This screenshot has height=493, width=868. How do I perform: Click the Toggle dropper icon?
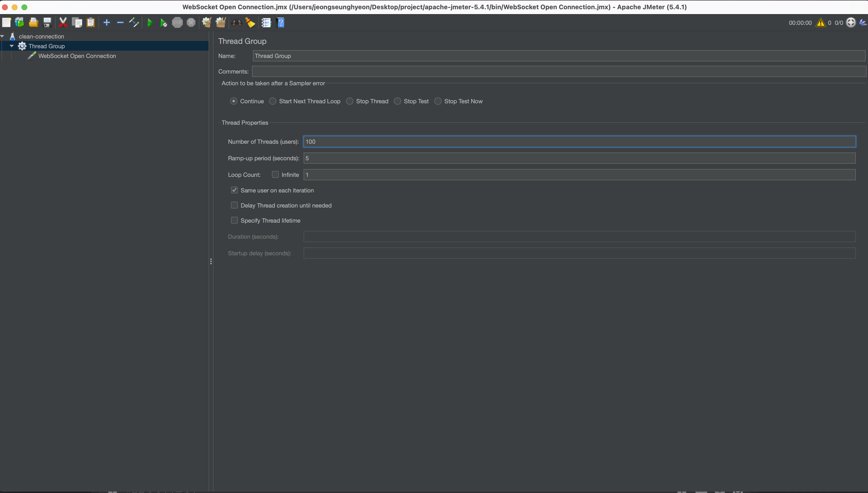click(x=134, y=23)
